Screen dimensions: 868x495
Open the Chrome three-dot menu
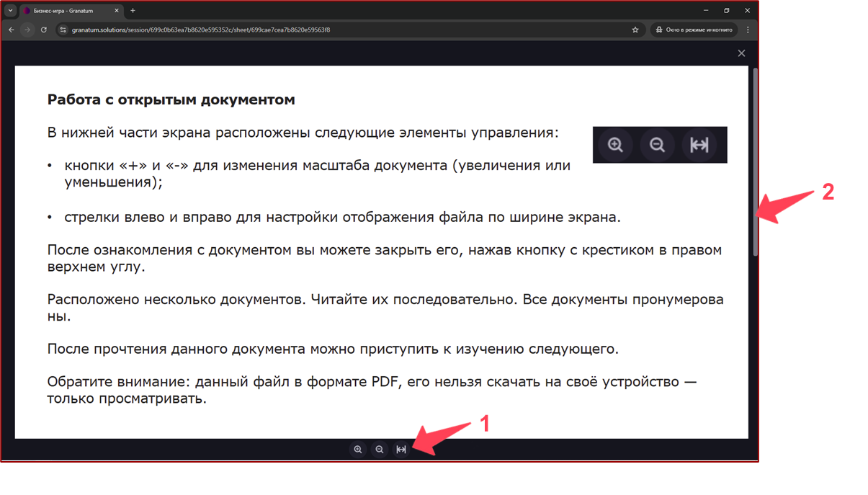coord(748,30)
